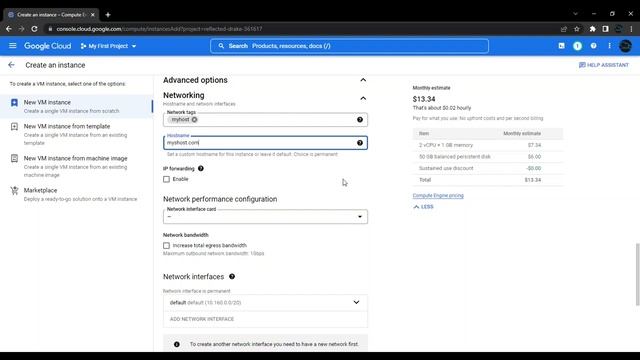
Task: Select New VM instance option
Action: click(x=76, y=106)
